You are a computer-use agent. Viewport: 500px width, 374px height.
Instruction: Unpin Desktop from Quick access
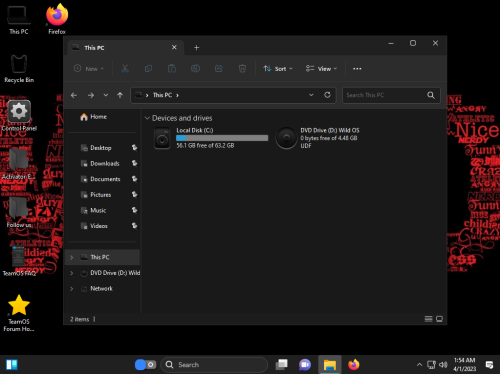[134, 147]
